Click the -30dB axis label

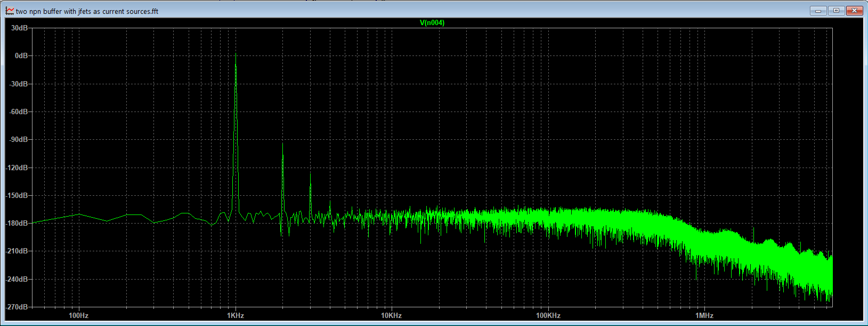(19, 84)
